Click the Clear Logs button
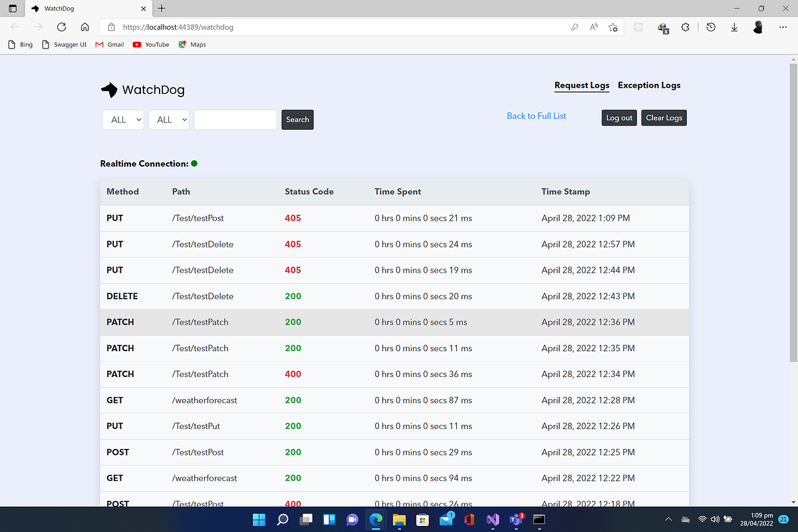The width and height of the screenshot is (798, 532). pos(664,118)
